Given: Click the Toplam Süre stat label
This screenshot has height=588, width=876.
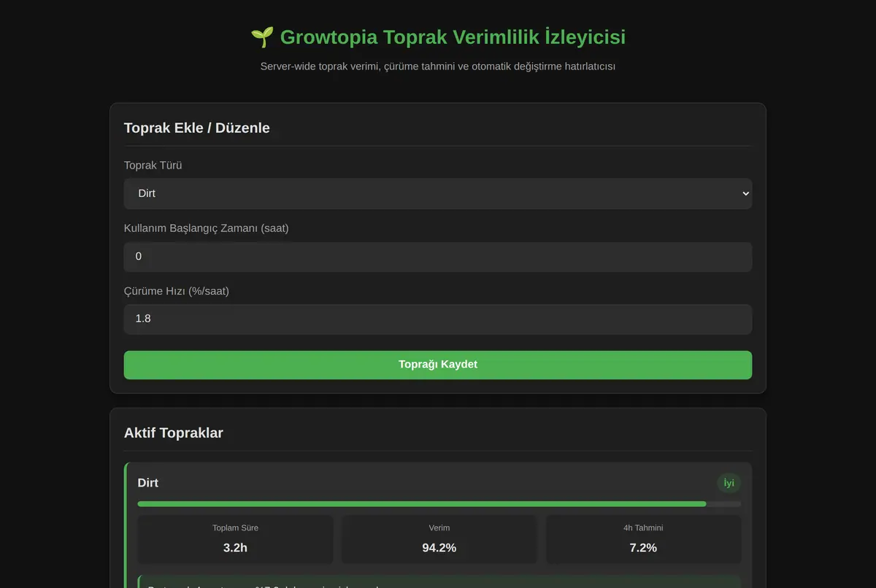Looking at the screenshot, I should click(x=235, y=527).
